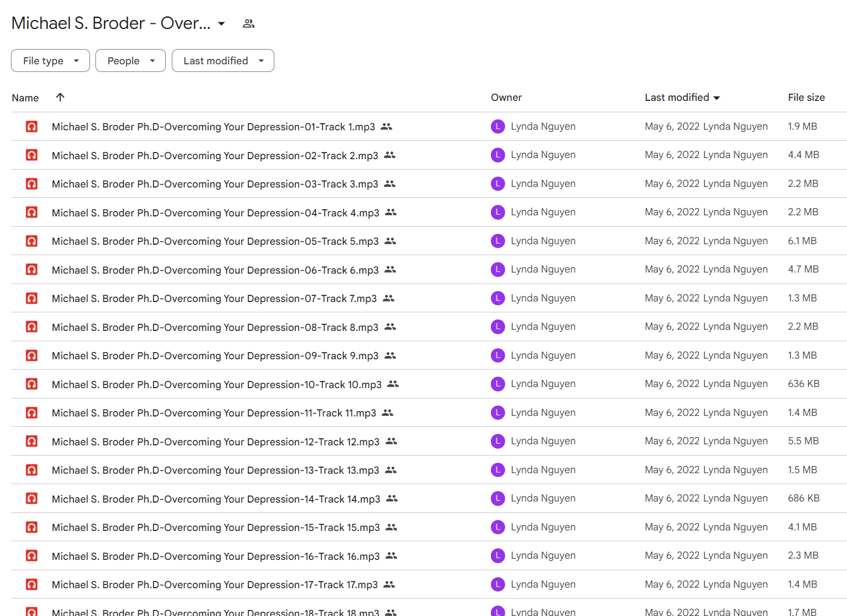Click the audio icon for Track 1.mp3
The height and width of the screenshot is (616, 847).
coord(32,126)
